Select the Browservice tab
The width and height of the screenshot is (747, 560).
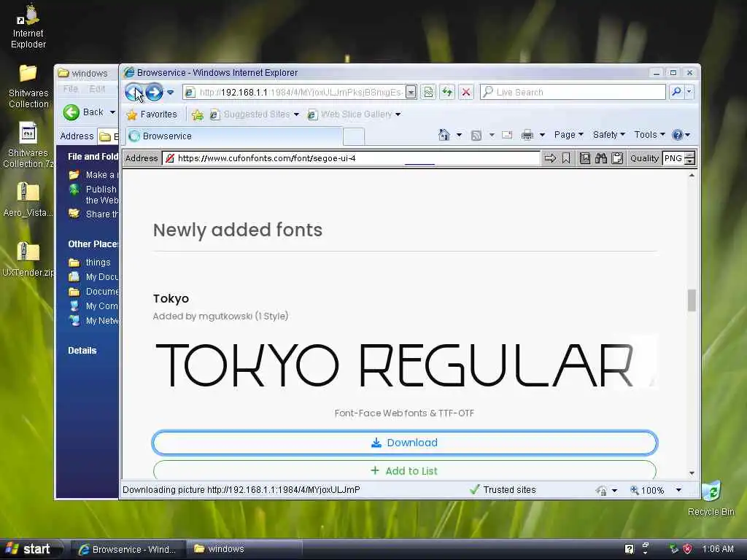tap(234, 136)
